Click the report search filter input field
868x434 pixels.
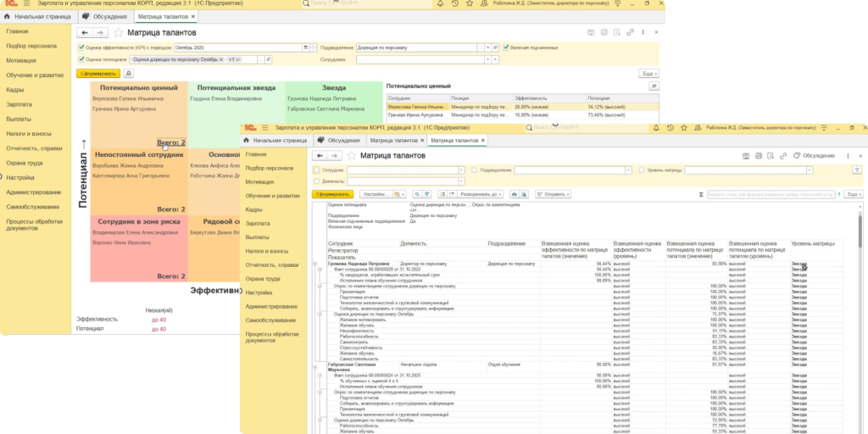click(x=771, y=194)
